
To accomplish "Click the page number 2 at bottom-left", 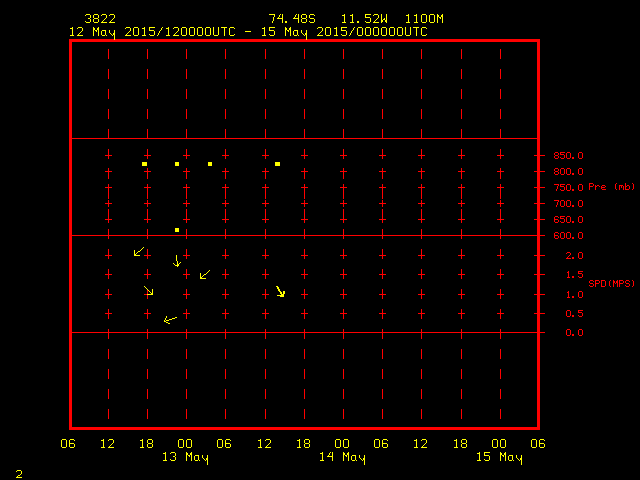I will click(x=19, y=474).
